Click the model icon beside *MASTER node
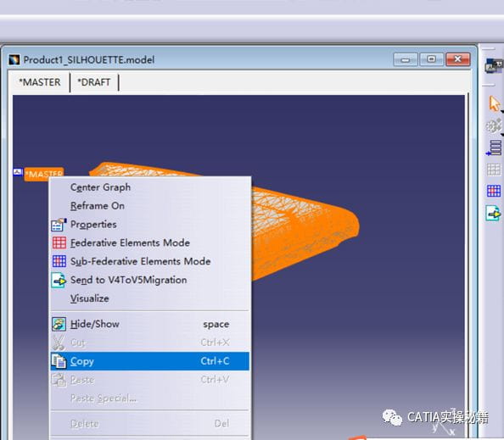Viewport: 504px width, 440px height. click(18, 172)
